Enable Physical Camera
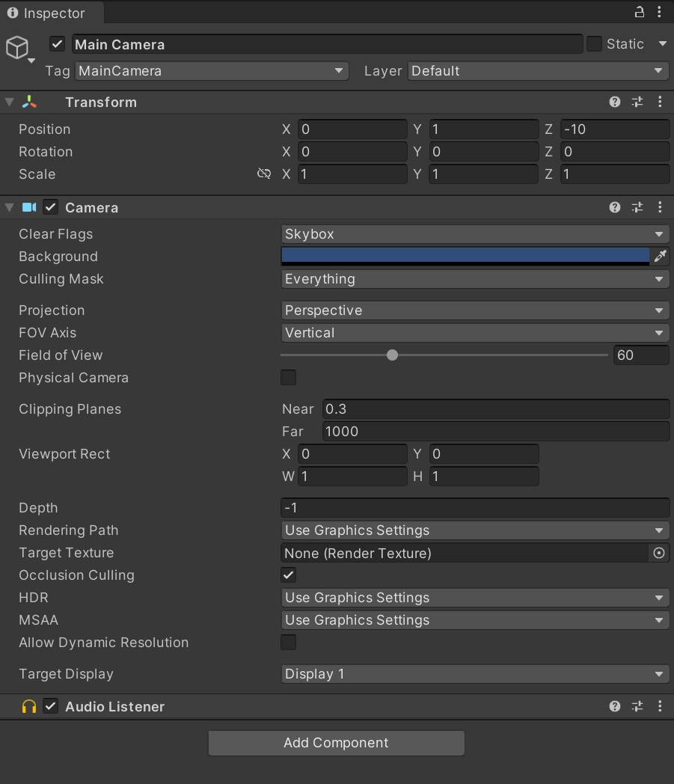The image size is (674, 784). coord(288,378)
